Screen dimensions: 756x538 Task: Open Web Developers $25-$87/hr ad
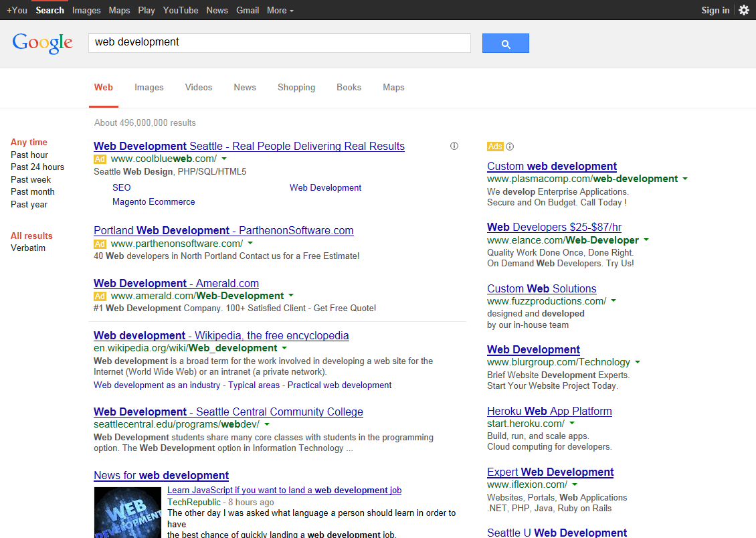click(555, 227)
